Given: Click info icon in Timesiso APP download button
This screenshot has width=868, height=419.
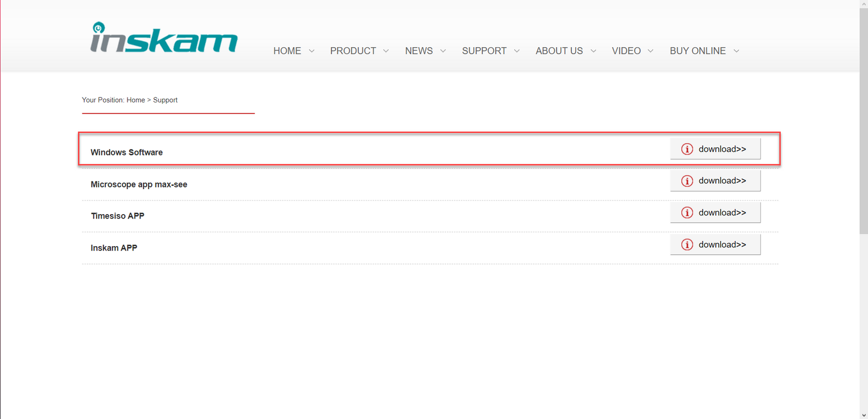Looking at the screenshot, I should (687, 212).
